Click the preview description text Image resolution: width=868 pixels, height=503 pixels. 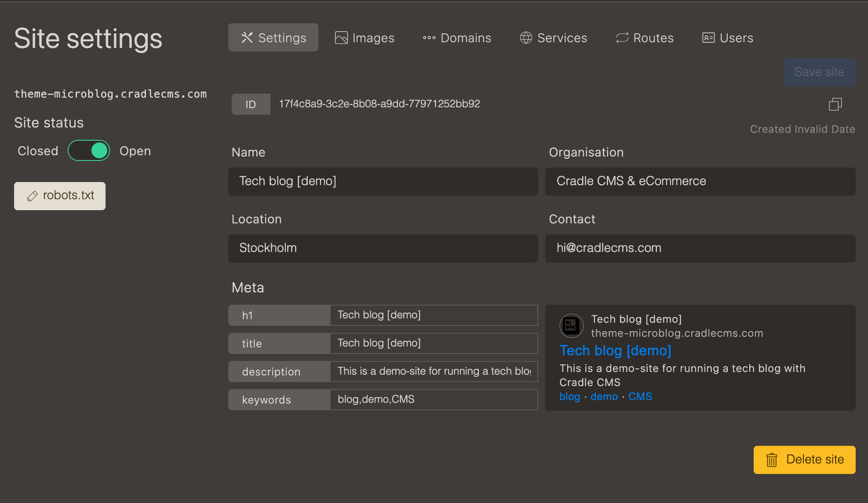pyautogui.click(x=682, y=375)
